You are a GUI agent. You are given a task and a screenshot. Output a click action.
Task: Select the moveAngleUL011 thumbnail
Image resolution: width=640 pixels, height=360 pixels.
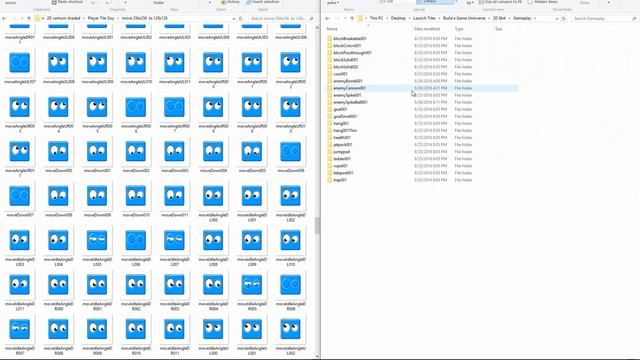174,66
